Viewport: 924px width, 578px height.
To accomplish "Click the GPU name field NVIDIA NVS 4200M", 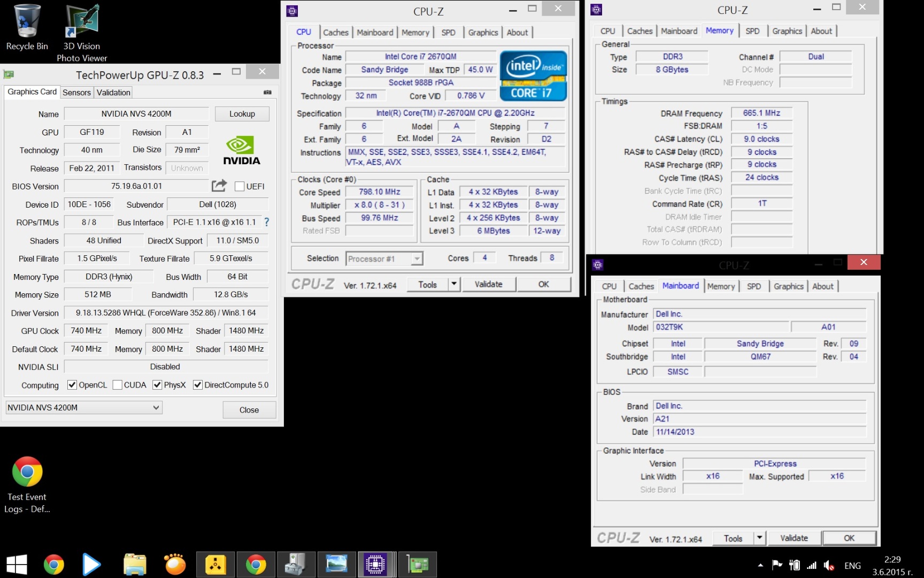I will click(136, 114).
